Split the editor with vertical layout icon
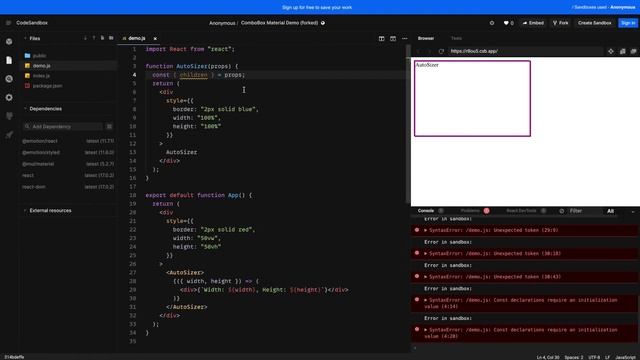 (381, 38)
